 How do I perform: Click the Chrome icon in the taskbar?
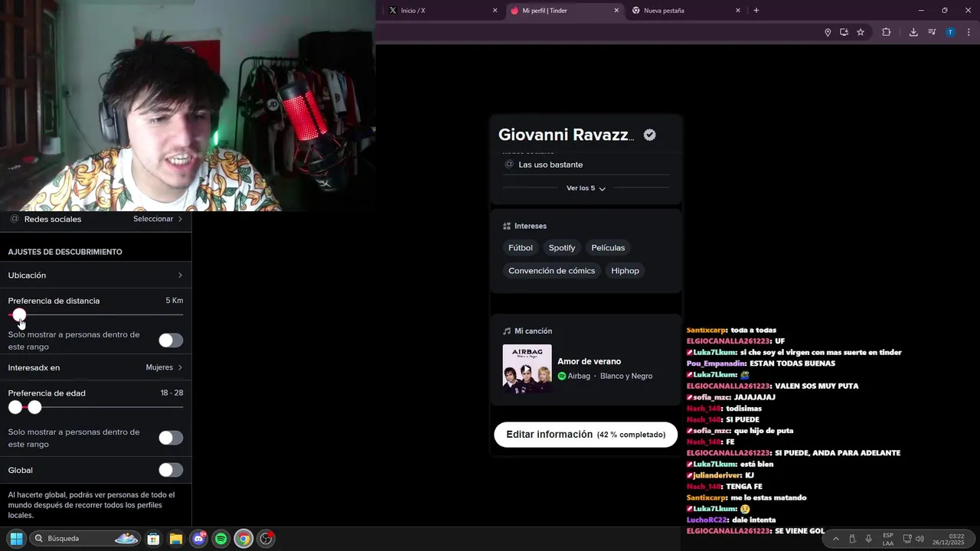click(243, 539)
